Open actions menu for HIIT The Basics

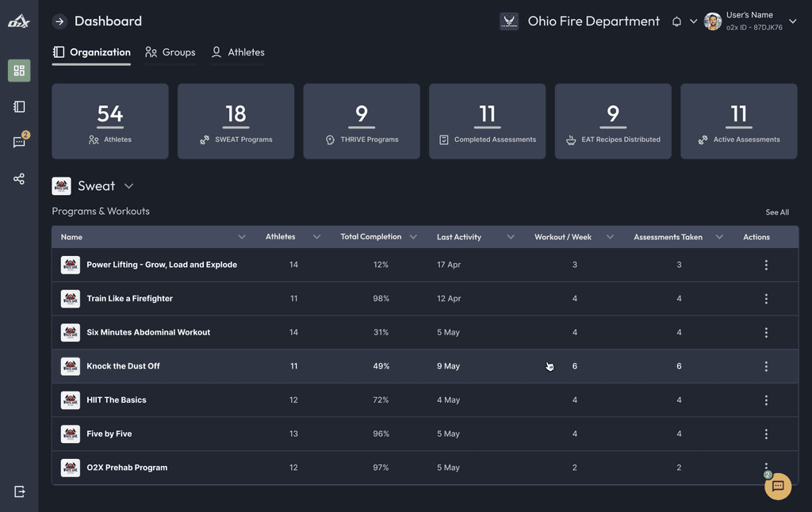[766, 400]
